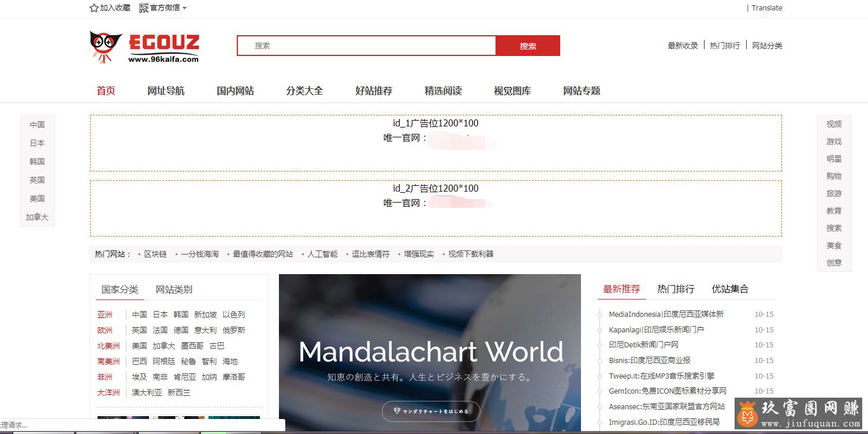Screen dimensions: 868x434
Task: Select the 分类大全 navigation item
Action: pos(304,91)
